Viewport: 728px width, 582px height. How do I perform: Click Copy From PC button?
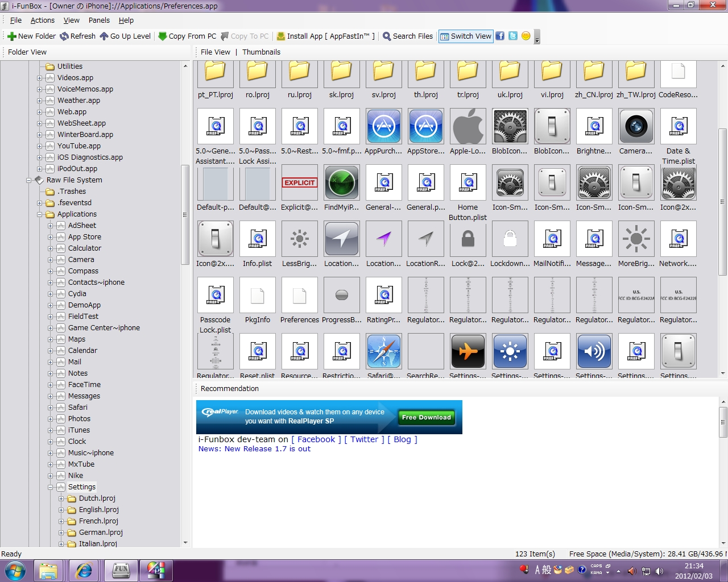coord(187,36)
